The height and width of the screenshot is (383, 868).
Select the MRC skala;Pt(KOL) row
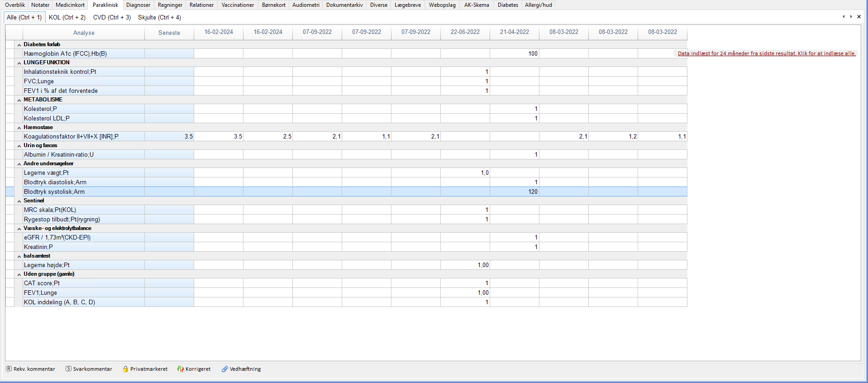pyautogui.click(x=346, y=210)
